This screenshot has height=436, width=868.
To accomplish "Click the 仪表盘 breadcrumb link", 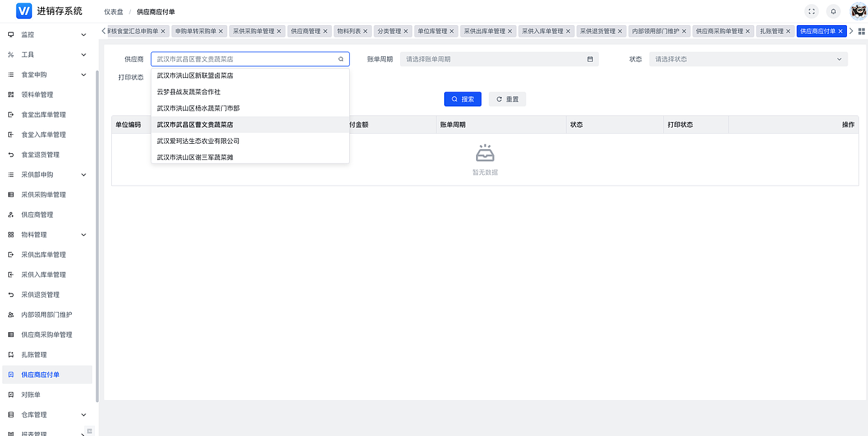I will [113, 12].
